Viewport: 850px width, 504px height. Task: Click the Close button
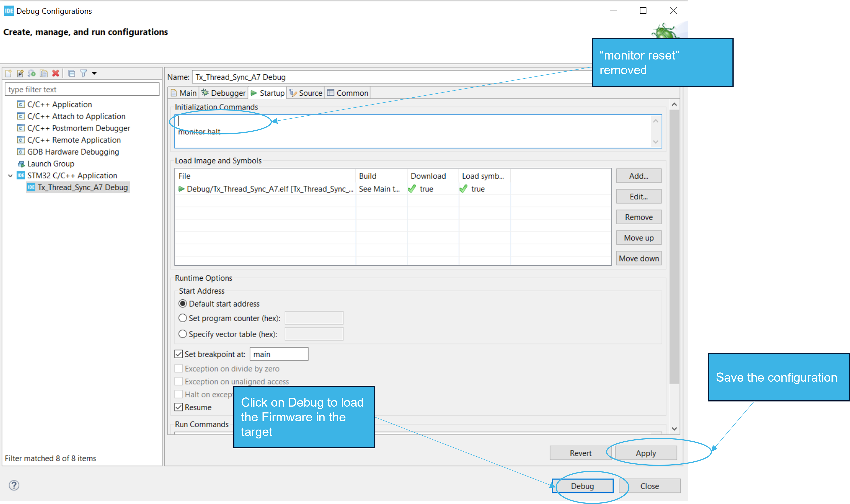(x=649, y=486)
